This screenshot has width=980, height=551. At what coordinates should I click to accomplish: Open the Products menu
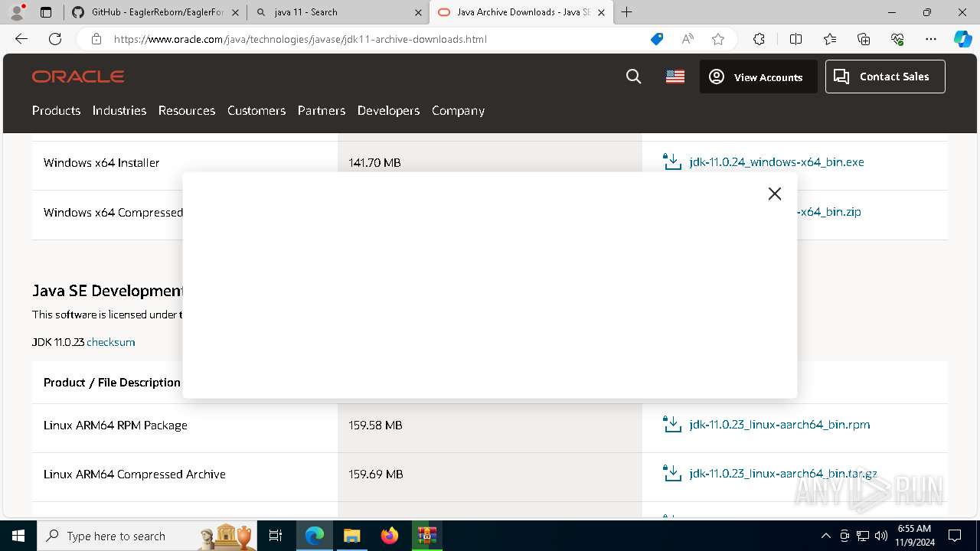56,111
